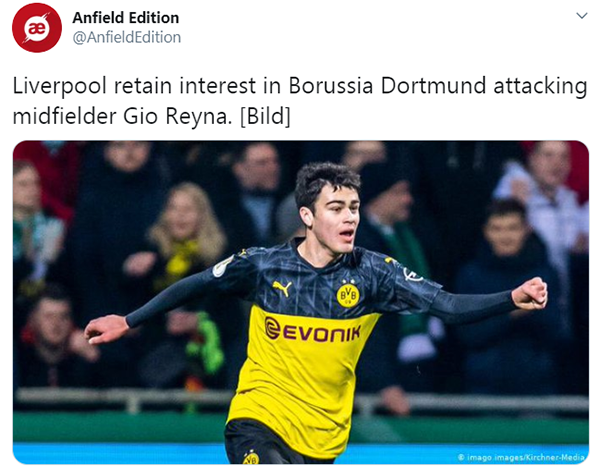
Task: Click the player's pointing hand
Action: 106,328
